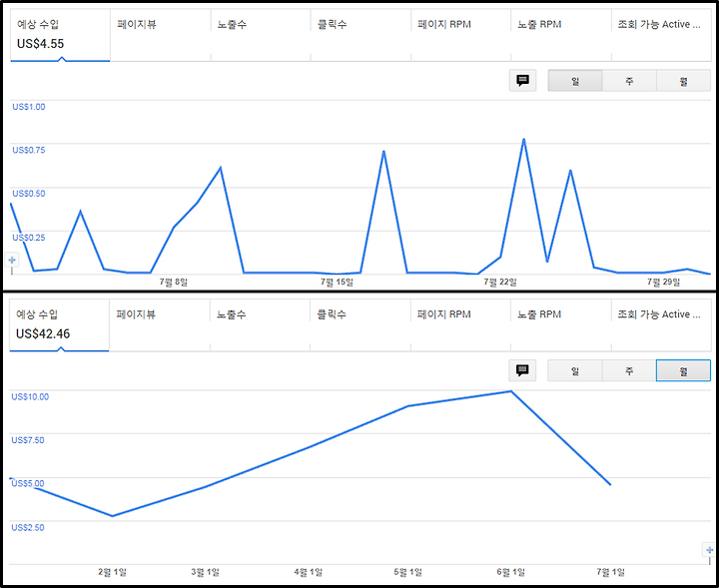Select 주 (week) view in bottom chart

pos(629,370)
